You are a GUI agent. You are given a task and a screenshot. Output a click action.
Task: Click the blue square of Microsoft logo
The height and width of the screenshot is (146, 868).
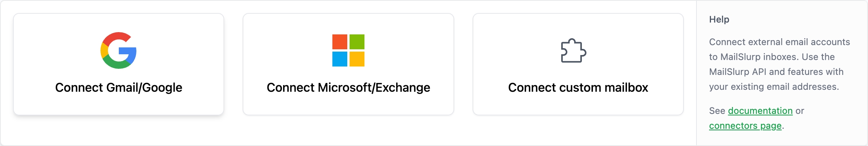[x=340, y=59]
